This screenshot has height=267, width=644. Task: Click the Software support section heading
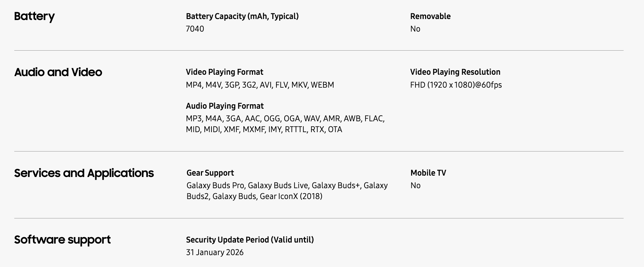pyautogui.click(x=62, y=239)
